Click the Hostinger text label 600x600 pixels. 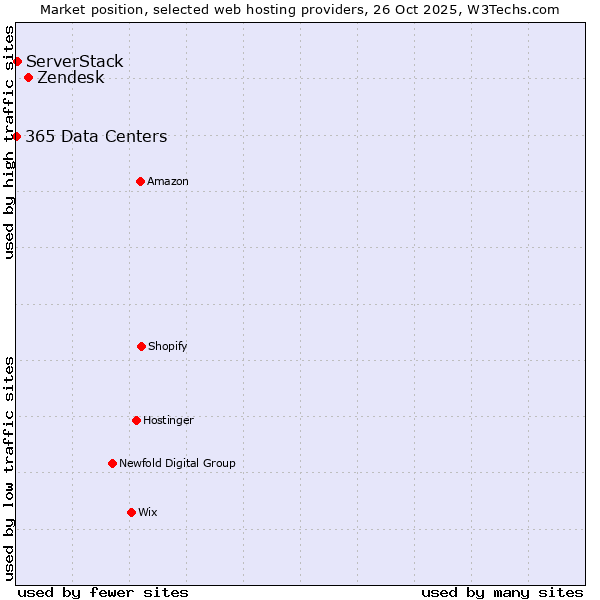click(x=168, y=420)
